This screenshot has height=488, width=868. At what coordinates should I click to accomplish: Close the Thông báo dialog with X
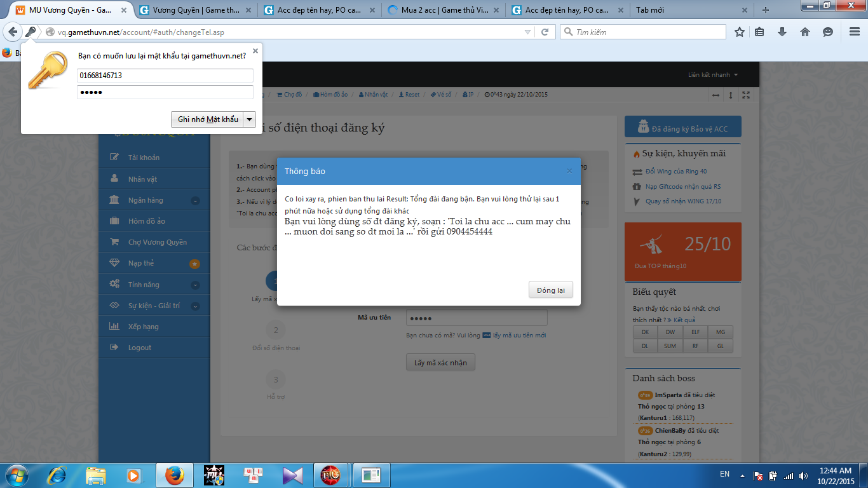point(569,171)
